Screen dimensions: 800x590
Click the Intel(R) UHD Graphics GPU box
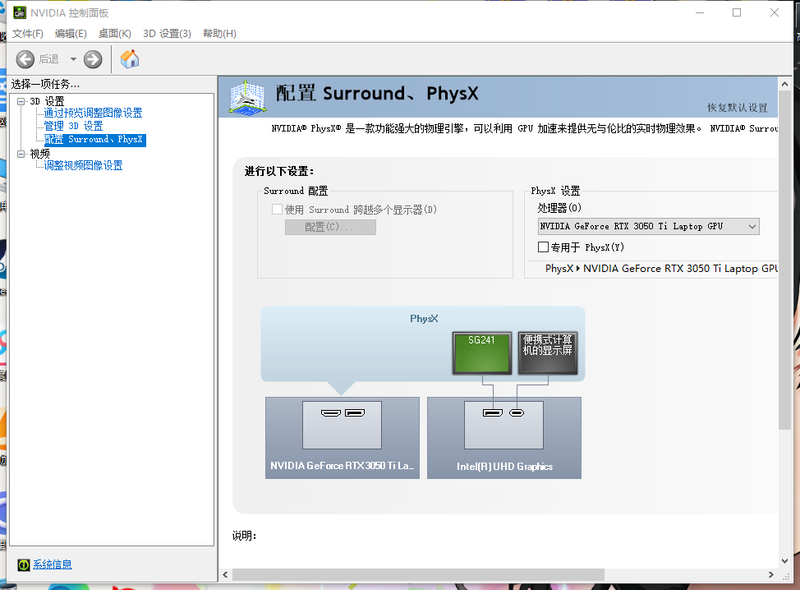(504, 438)
